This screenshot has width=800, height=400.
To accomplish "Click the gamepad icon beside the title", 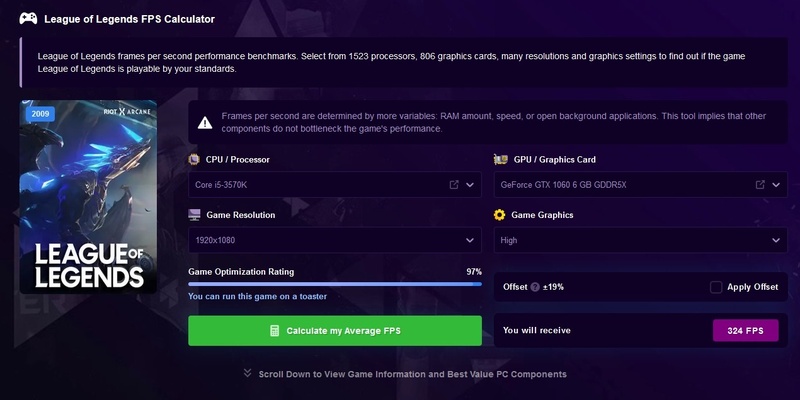I will pyautogui.click(x=29, y=18).
